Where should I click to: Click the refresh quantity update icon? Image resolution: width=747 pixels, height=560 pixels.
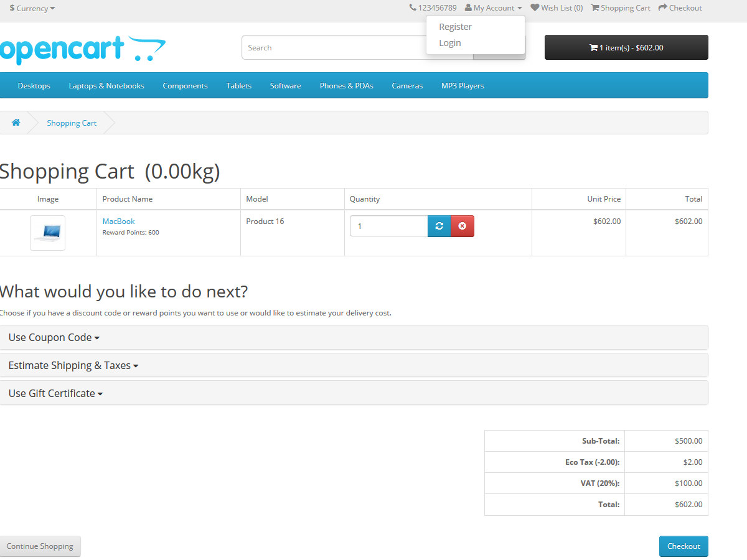(439, 226)
